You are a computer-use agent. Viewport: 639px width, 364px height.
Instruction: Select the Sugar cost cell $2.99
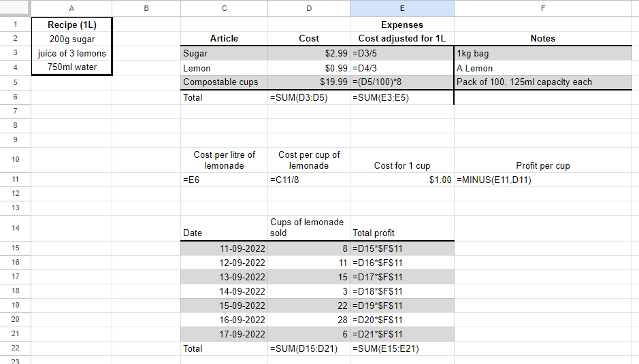(x=309, y=53)
